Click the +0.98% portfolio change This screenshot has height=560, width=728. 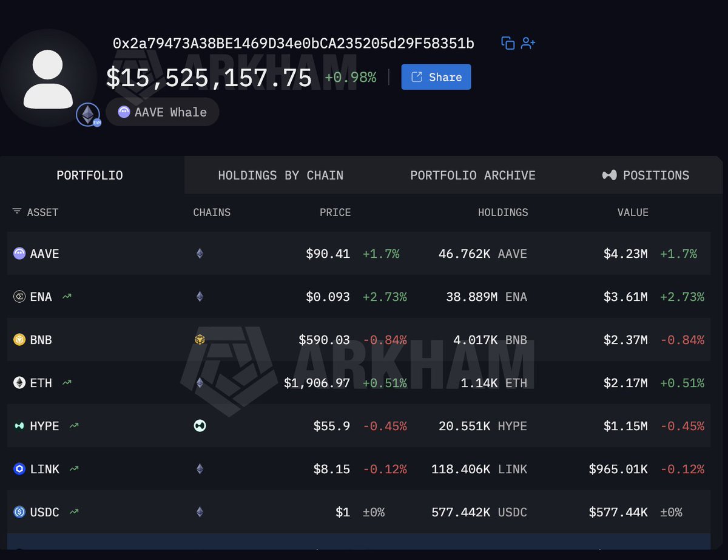[351, 78]
